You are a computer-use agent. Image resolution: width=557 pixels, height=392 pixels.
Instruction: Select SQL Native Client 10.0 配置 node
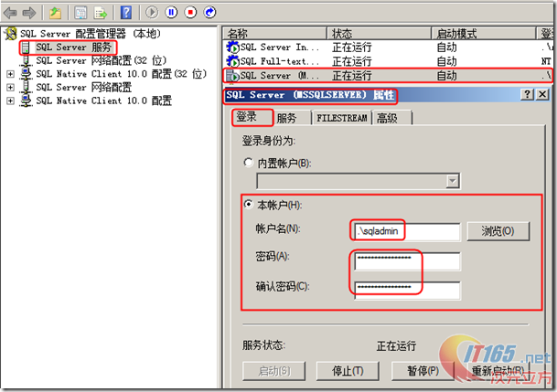(103, 101)
